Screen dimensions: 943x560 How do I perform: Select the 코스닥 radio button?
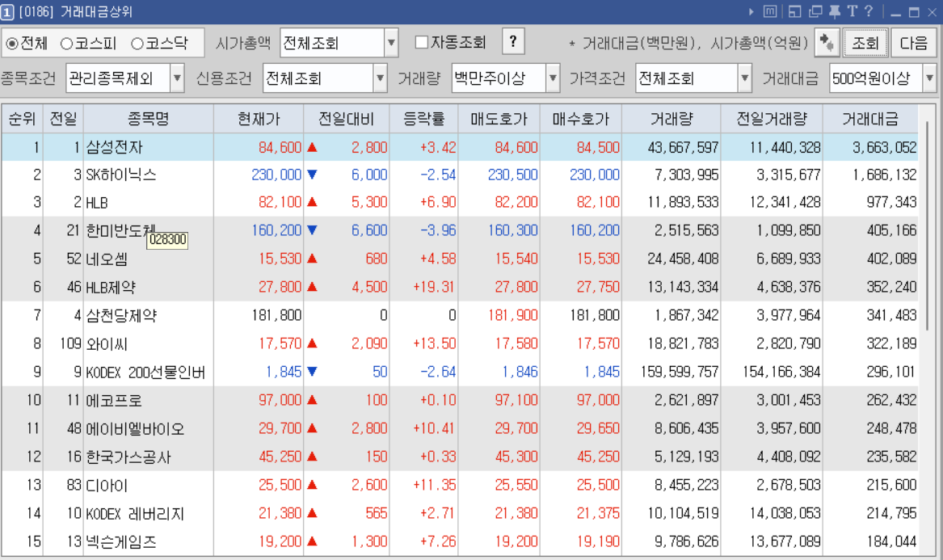[137, 44]
